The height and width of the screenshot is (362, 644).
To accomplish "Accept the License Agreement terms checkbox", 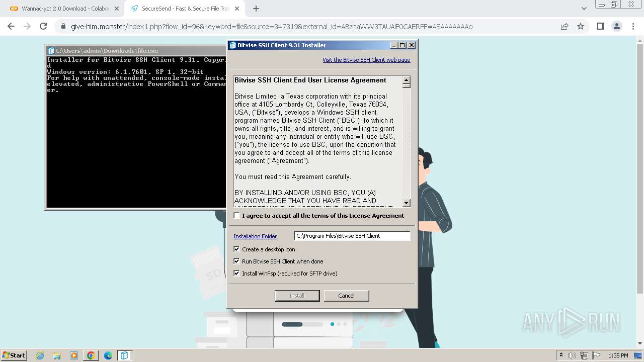I will pos(237,216).
